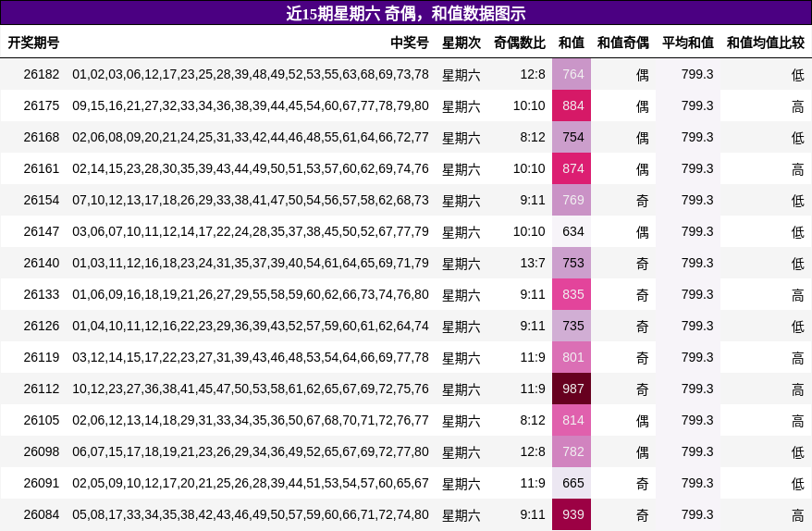Click winning numbers starting 09,15,16,21
Viewport: 812px width, 531px height.
(x=251, y=105)
